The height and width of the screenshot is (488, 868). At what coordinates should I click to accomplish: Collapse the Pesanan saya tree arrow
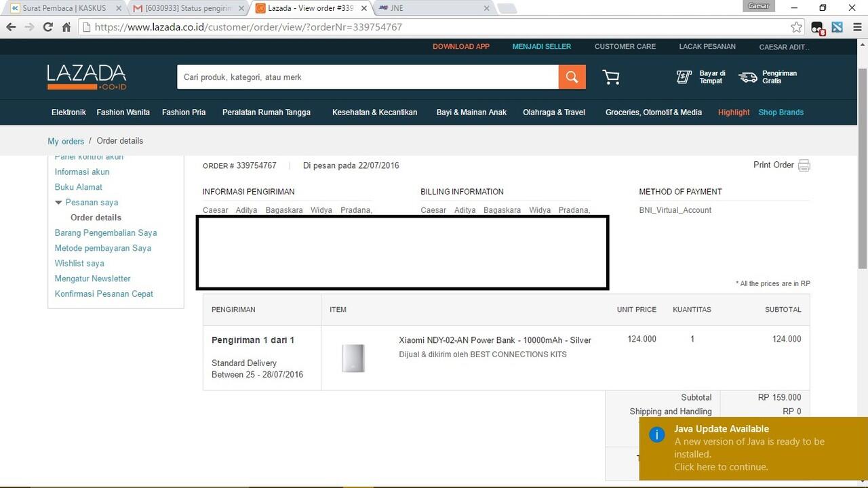tap(59, 203)
